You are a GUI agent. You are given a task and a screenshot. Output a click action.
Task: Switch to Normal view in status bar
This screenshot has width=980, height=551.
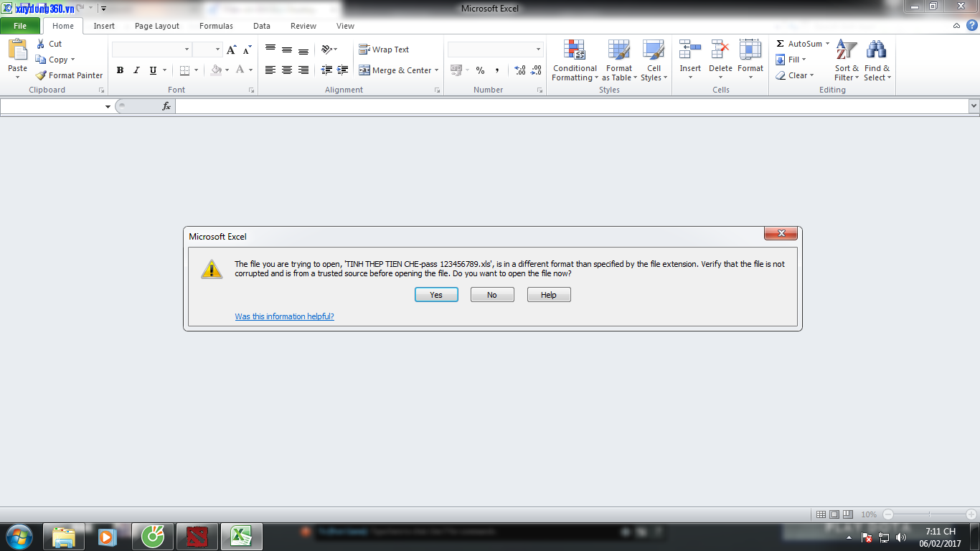tap(821, 514)
